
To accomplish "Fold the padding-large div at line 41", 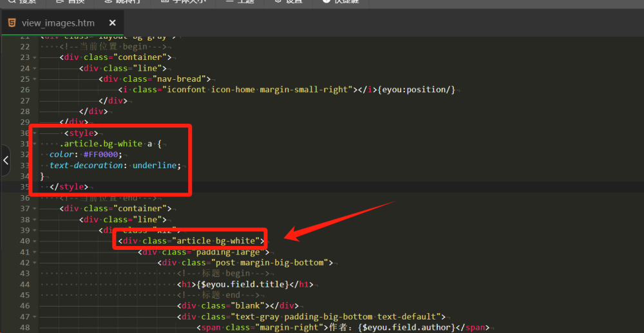I will (x=35, y=252).
